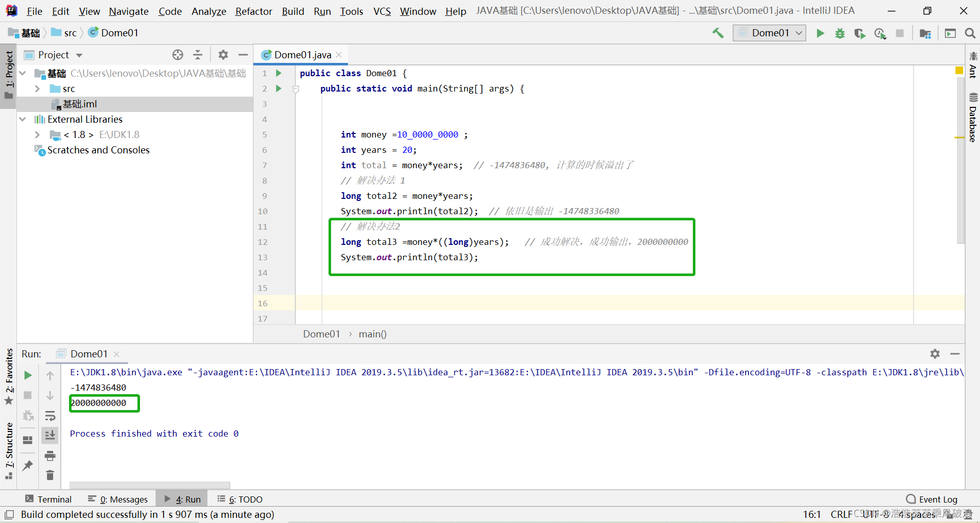
Task: Click CRLF line separator in status bar
Action: 841,514
